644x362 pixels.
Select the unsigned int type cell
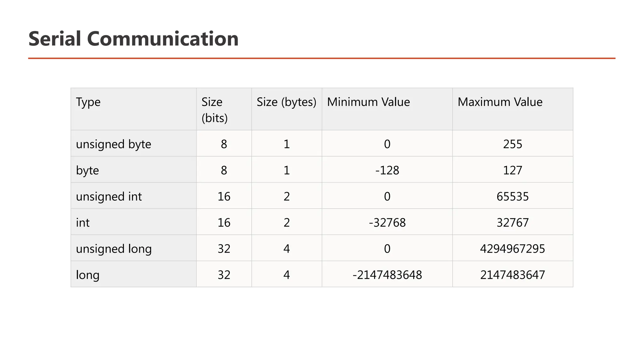[134, 195]
